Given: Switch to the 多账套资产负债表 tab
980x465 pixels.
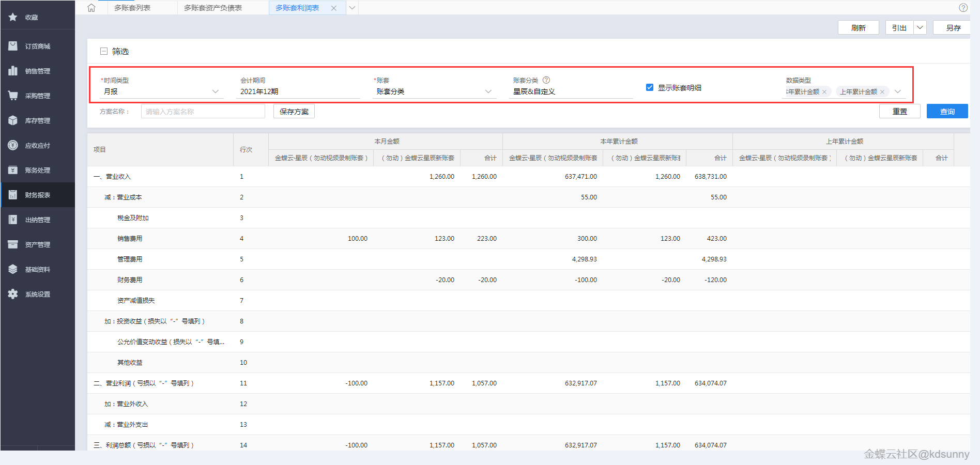Looking at the screenshot, I should [x=213, y=8].
